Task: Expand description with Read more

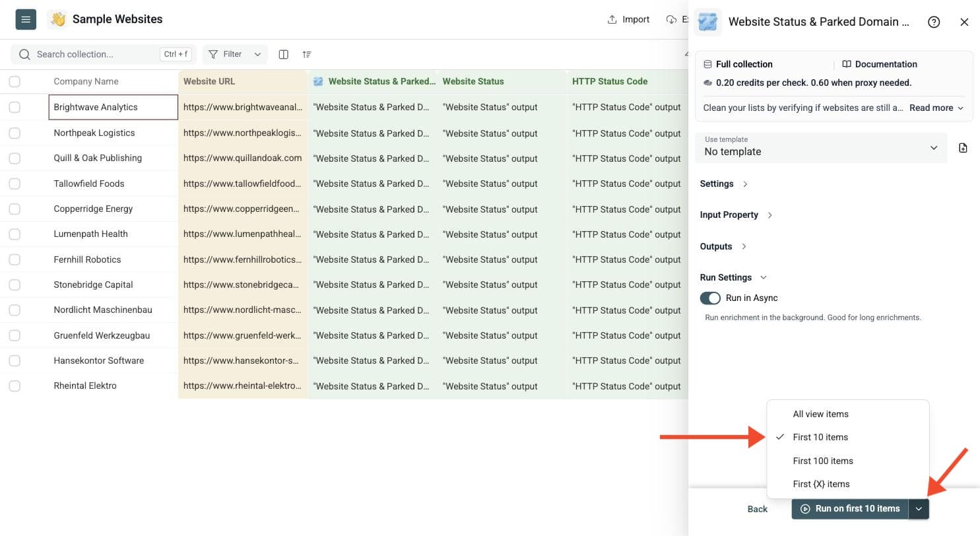Action: click(936, 108)
